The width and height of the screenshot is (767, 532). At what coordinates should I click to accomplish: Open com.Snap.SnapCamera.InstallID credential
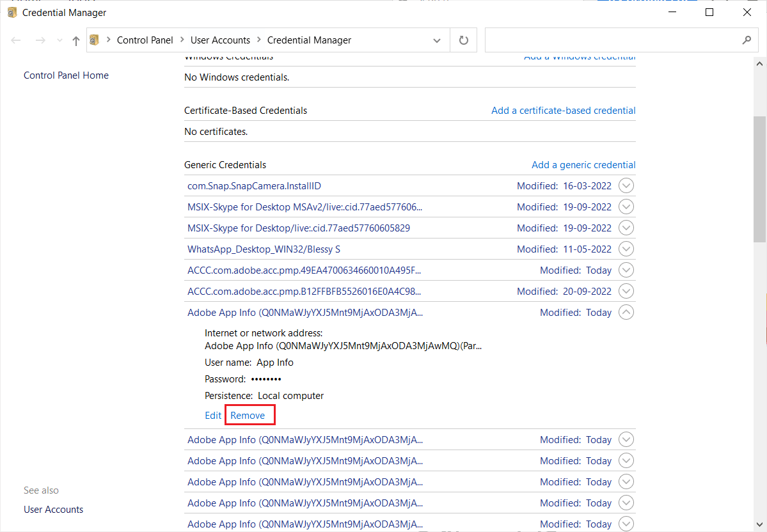coord(255,186)
